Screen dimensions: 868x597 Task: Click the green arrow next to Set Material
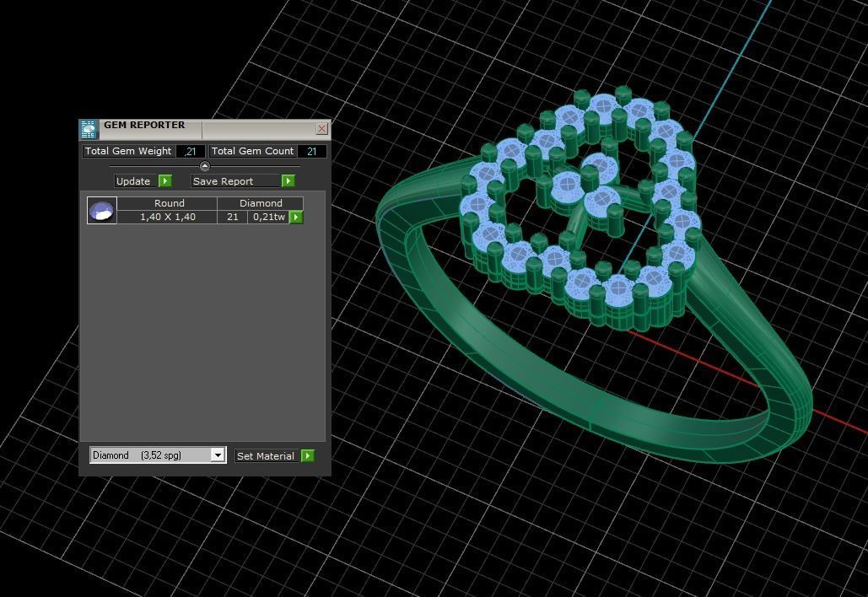click(x=308, y=455)
